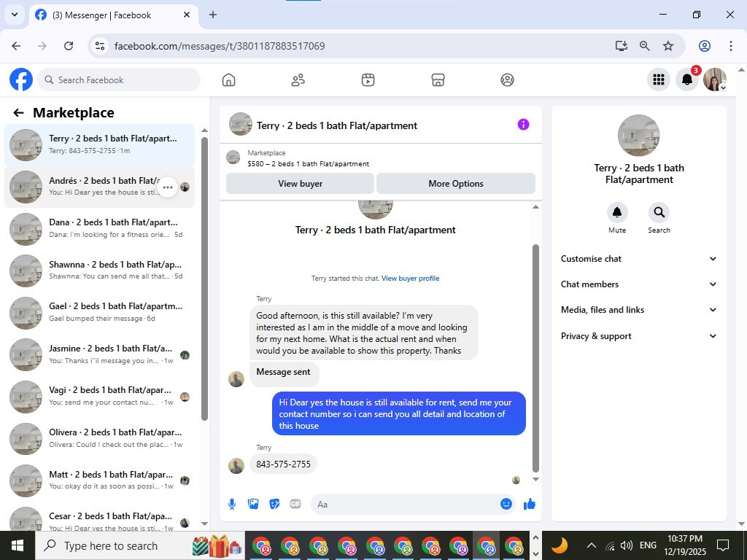Open the Groups icon in top navigation
The height and width of the screenshot is (560, 747).
coord(508,80)
